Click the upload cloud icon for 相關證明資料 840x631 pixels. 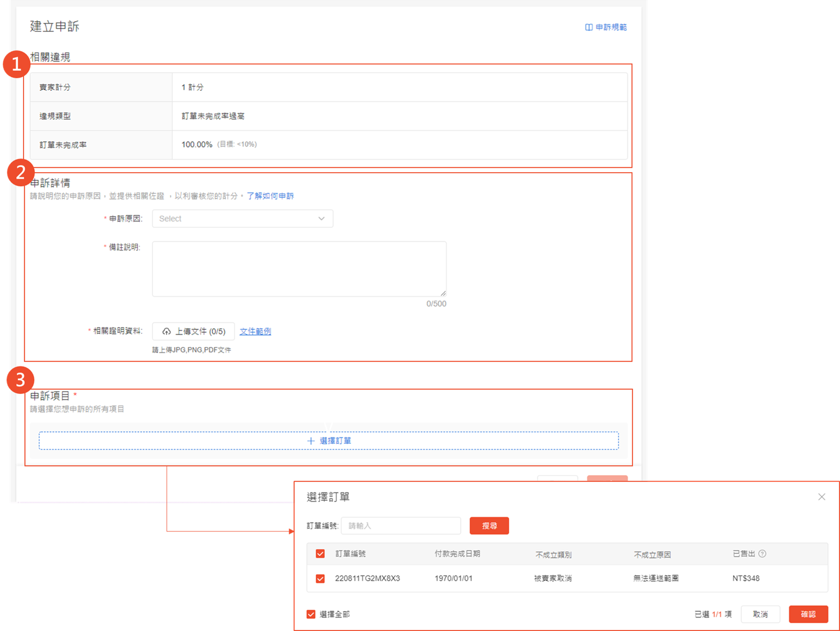tap(167, 331)
